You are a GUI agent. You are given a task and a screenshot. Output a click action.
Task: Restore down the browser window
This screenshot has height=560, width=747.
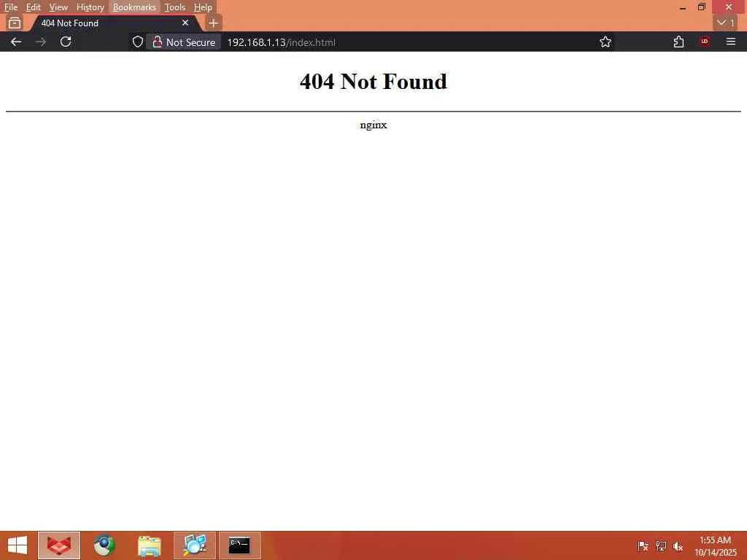(x=702, y=7)
